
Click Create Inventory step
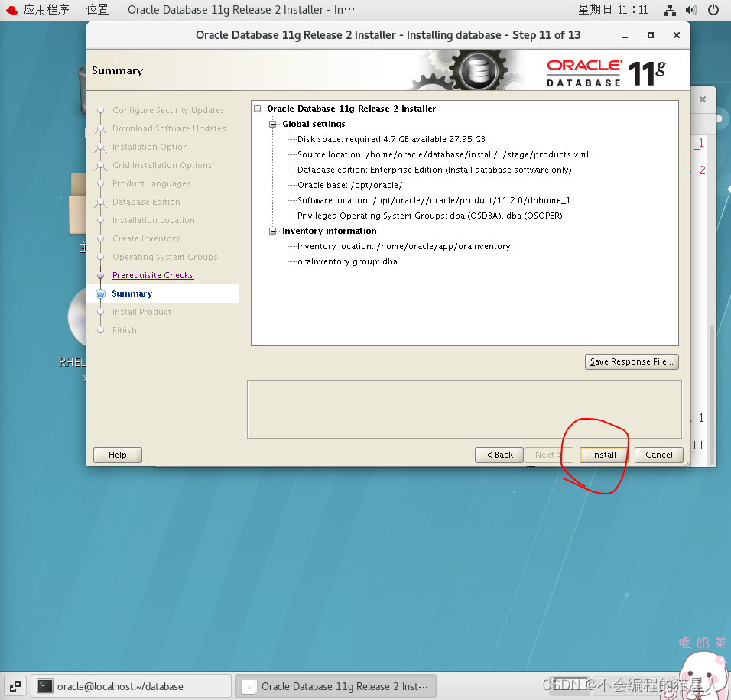tap(146, 238)
